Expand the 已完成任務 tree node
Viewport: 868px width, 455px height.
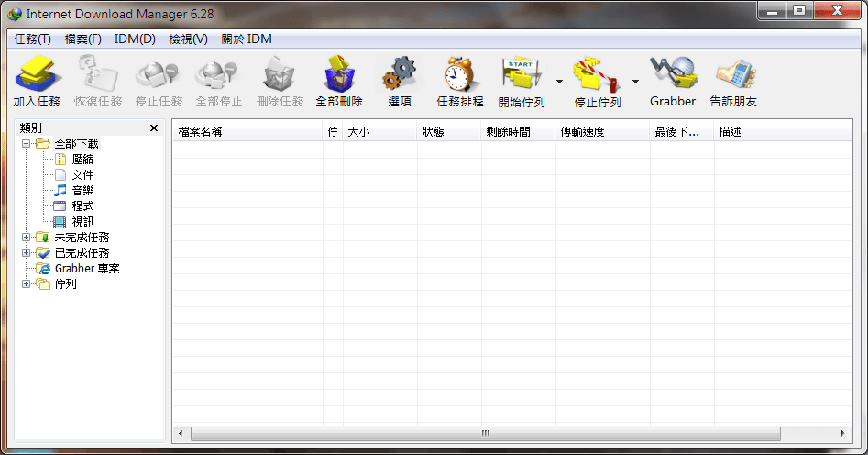26,252
